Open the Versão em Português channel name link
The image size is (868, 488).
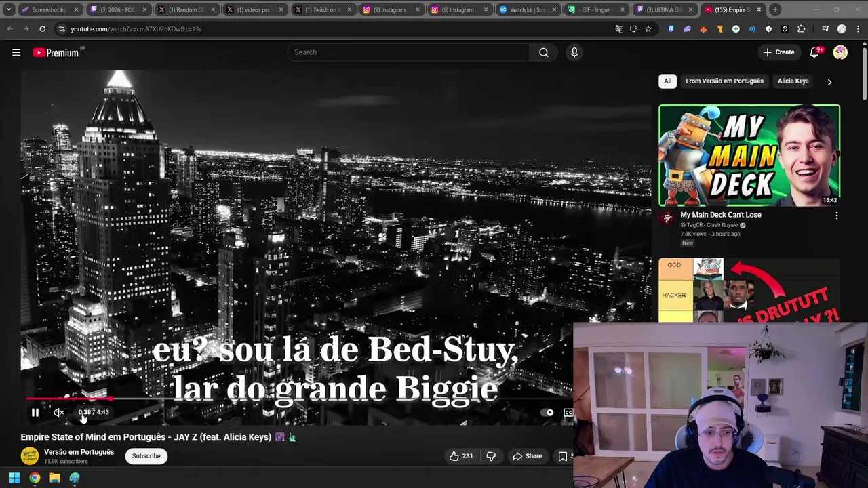point(79,452)
